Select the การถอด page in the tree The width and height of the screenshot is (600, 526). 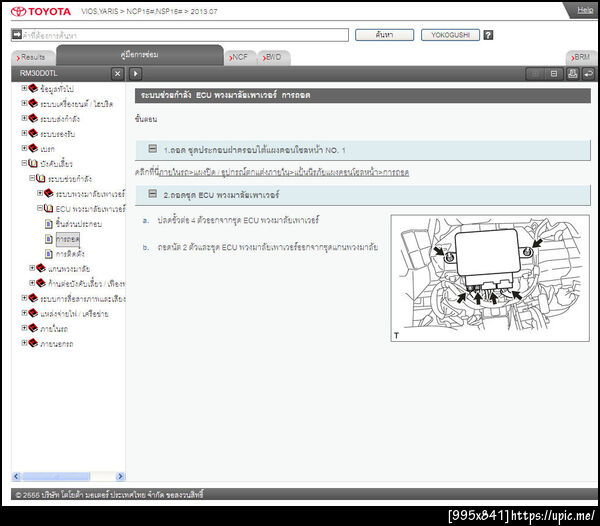pyautogui.click(x=68, y=239)
